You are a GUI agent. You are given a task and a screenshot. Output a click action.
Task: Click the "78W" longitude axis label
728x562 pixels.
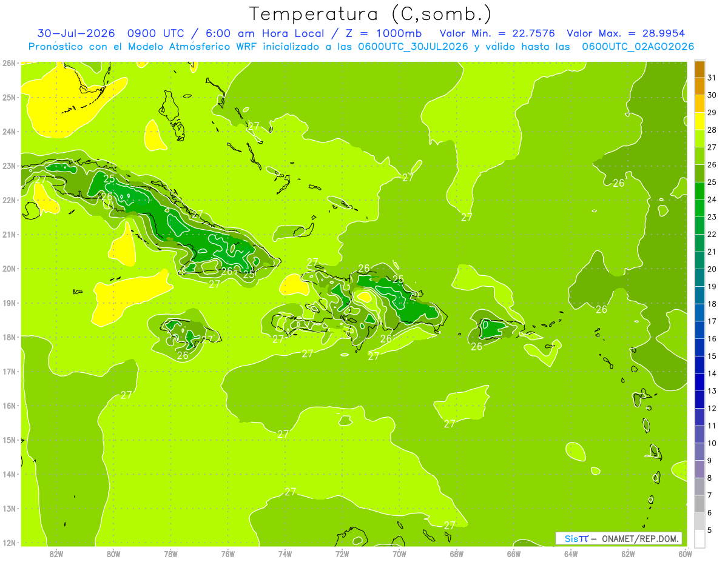click(x=171, y=554)
